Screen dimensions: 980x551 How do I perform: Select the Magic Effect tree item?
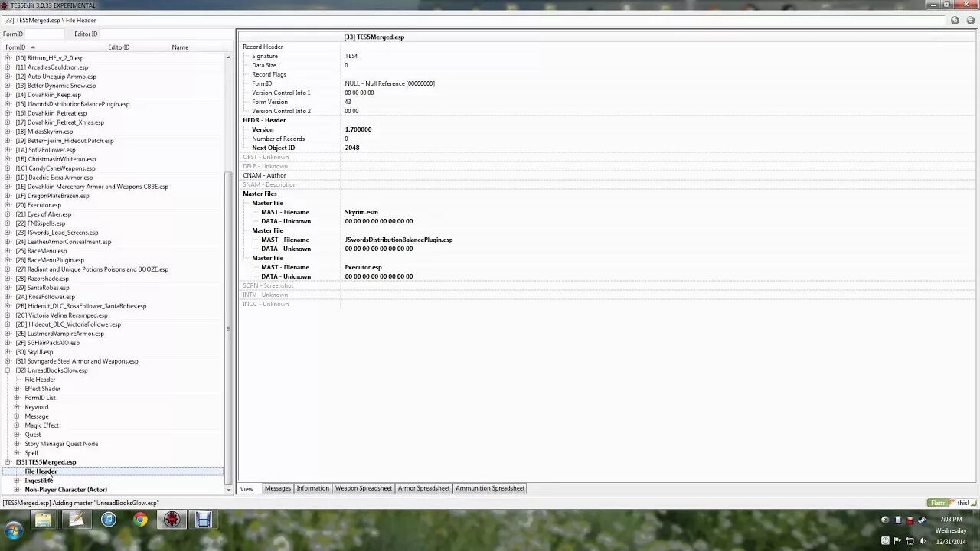coord(42,425)
